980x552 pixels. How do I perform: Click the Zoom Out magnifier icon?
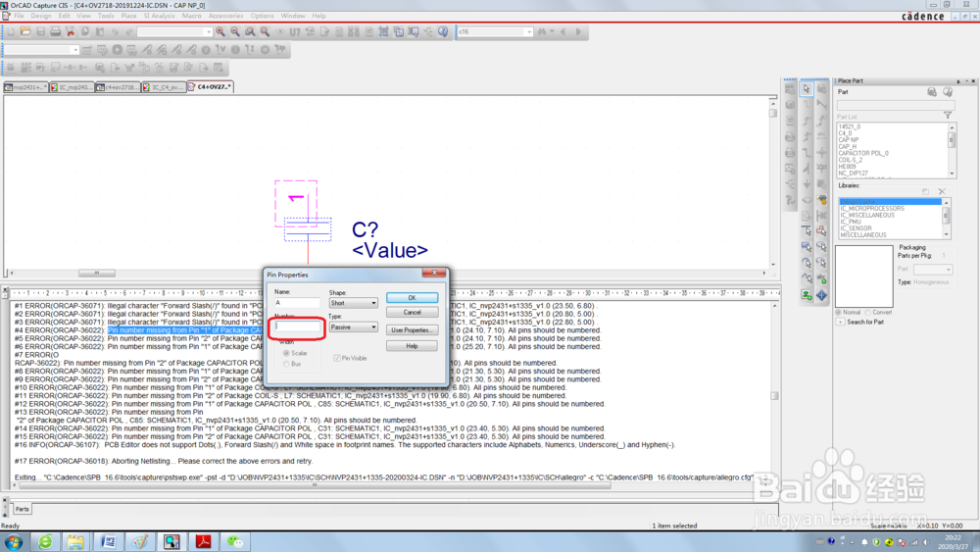[x=235, y=31]
